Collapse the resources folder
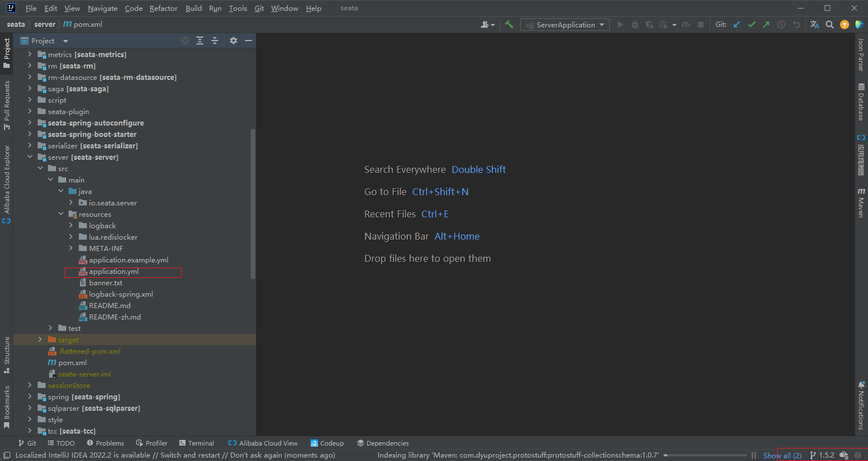The width and height of the screenshot is (868, 461). tap(61, 215)
